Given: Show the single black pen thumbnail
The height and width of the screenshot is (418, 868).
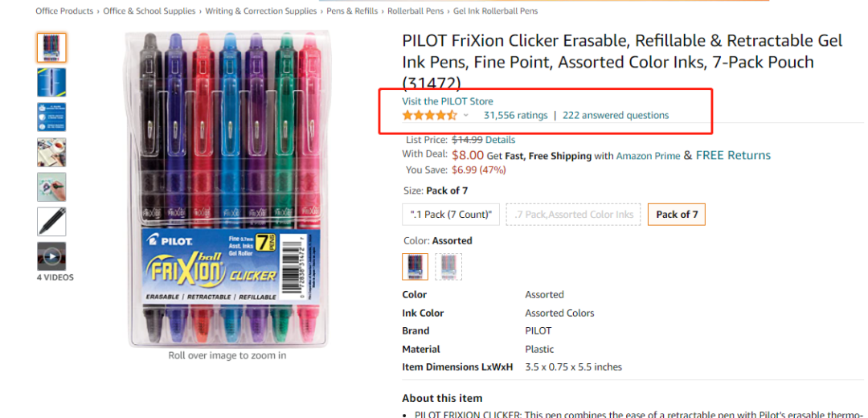Looking at the screenshot, I should point(52,221).
